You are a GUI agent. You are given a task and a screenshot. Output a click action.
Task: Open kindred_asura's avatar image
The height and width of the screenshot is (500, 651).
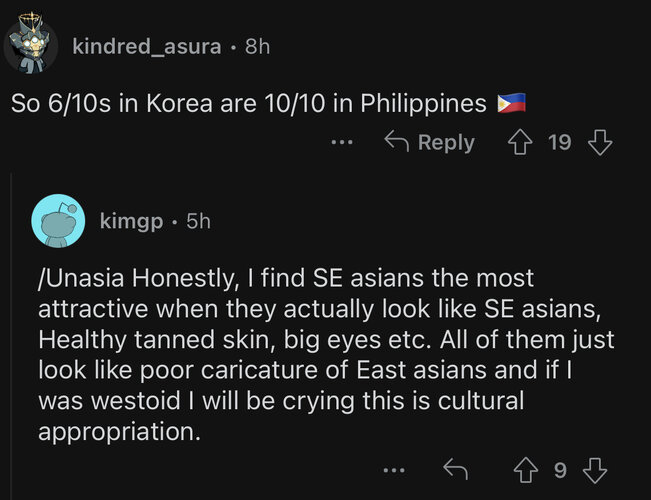coord(31,44)
